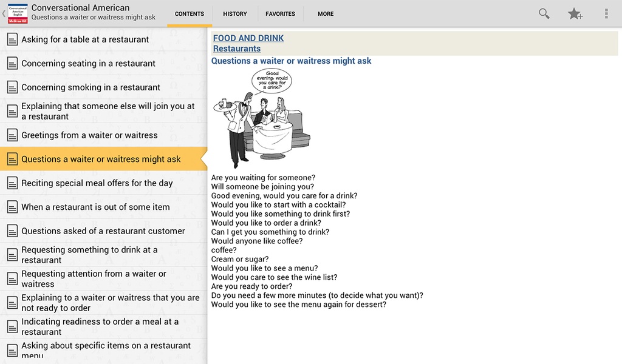Tap the phrase 'Will someone be joining you?'
This screenshot has width=622, height=364.
(262, 187)
